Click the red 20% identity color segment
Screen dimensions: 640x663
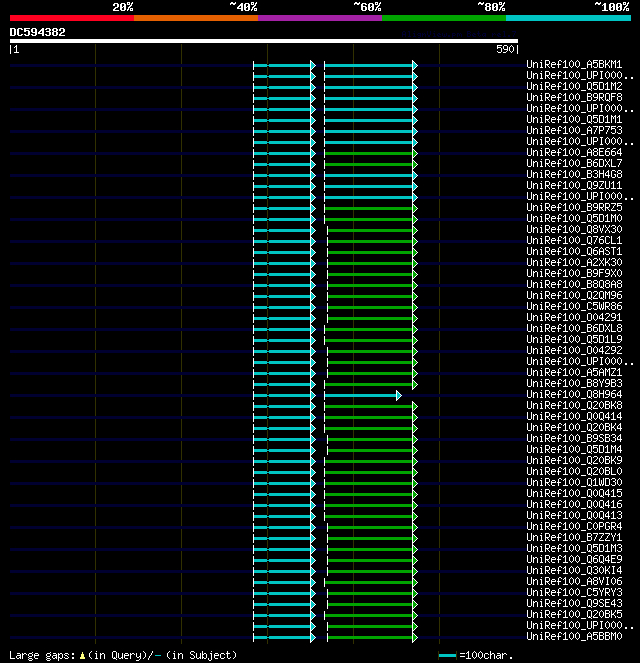pyautogui.click(x=72, y=18)
